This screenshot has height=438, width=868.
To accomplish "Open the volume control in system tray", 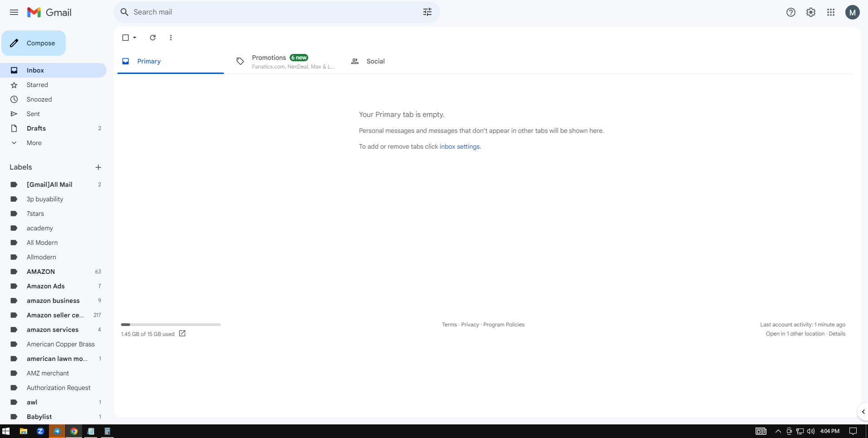I will pos(811,431).
